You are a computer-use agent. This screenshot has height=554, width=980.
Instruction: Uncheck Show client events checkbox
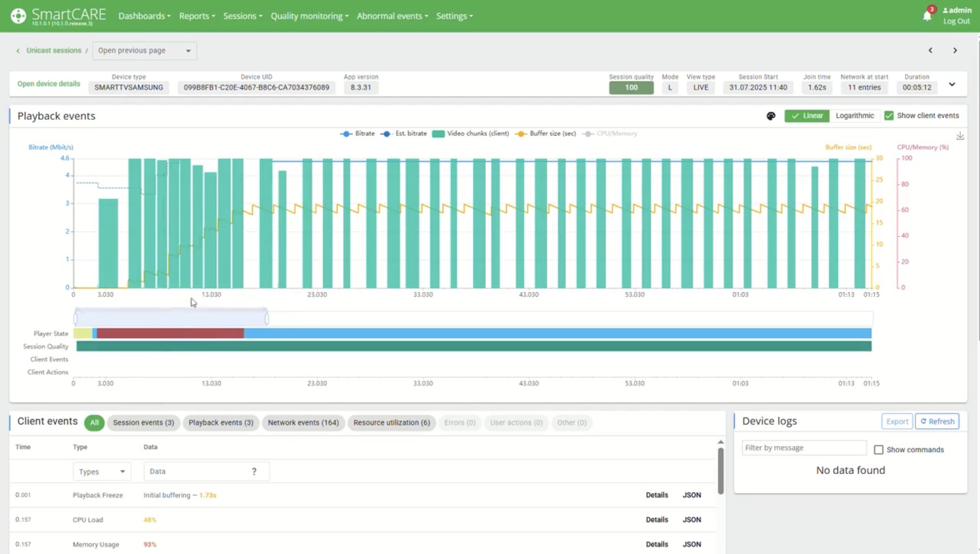tap(889, 115)
